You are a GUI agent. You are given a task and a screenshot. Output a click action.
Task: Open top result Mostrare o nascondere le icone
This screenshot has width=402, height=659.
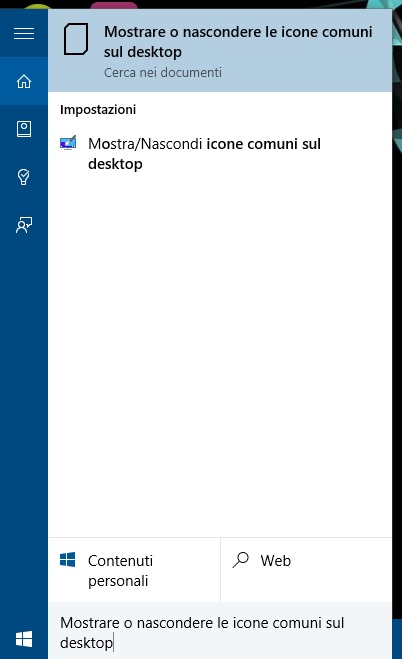pyautogui.click(x=220, y=50)
